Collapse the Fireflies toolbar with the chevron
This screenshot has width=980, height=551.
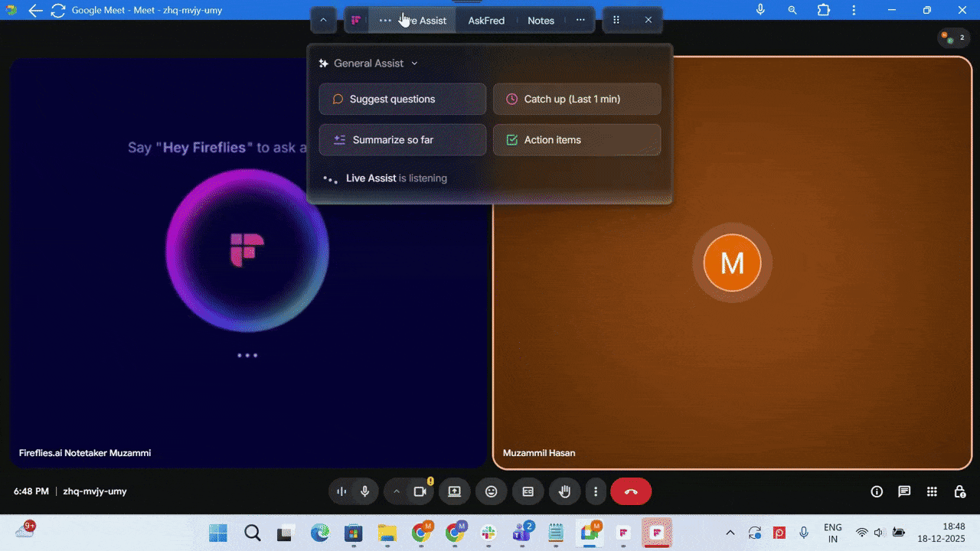pyautogui.click(x=323, y=20)
